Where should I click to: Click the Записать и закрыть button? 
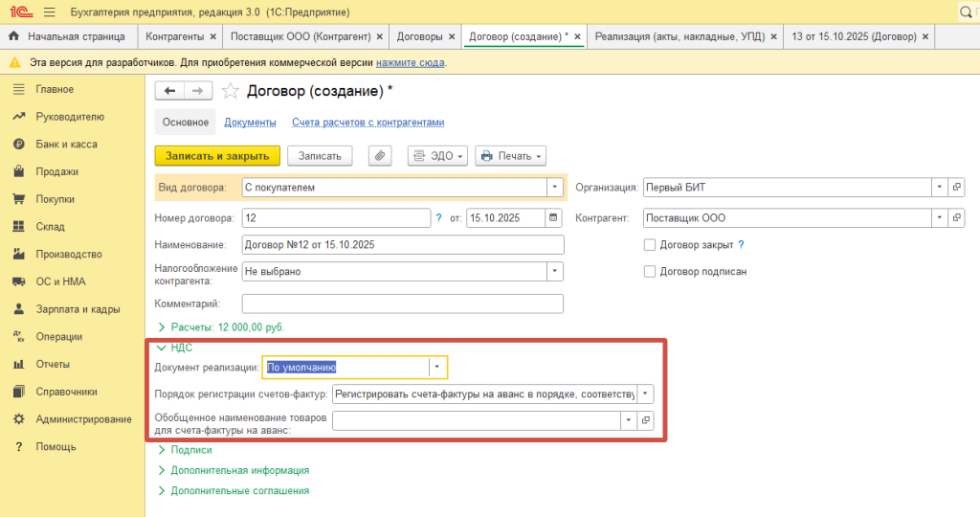point(217,156)
